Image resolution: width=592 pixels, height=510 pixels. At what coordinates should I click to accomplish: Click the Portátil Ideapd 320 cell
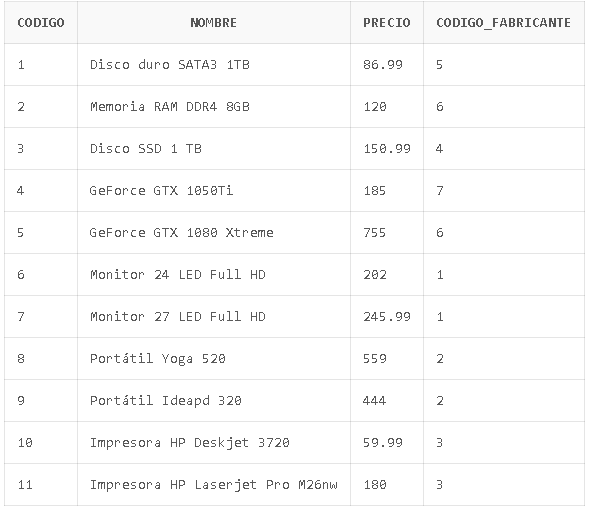pyautogui.click(x=214, y=401)
